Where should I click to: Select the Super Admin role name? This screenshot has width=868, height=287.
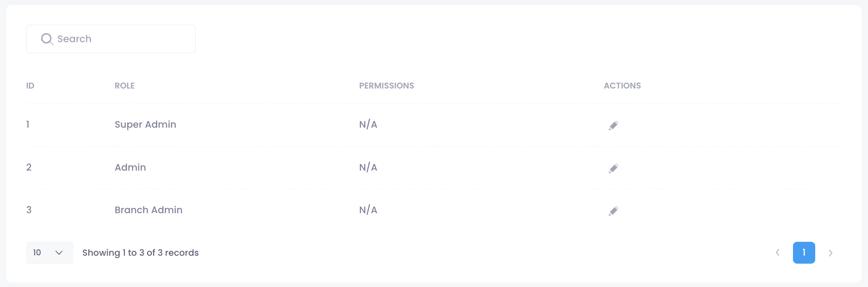coord(145,125)
